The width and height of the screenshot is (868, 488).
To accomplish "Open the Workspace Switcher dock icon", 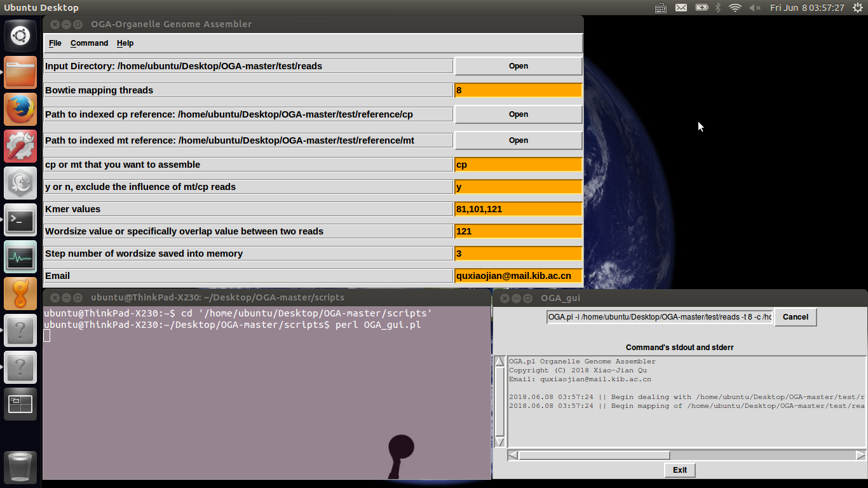I will coord(20,404).
